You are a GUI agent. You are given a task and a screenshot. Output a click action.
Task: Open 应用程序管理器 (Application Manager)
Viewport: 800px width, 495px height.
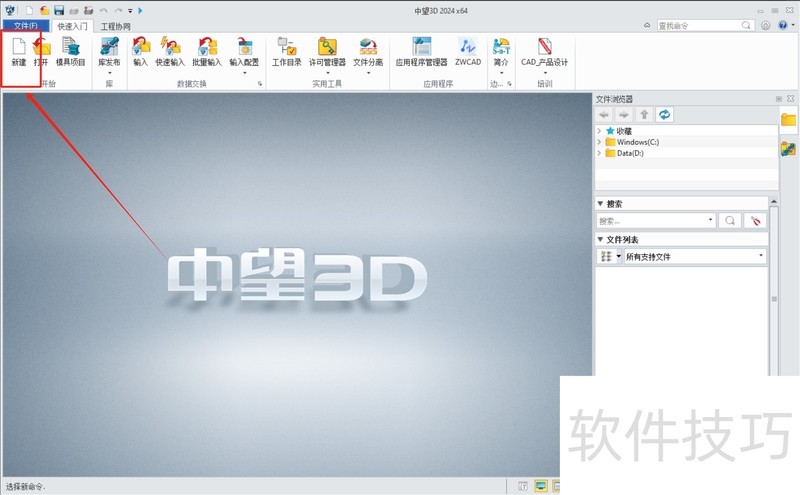(421, 52)
